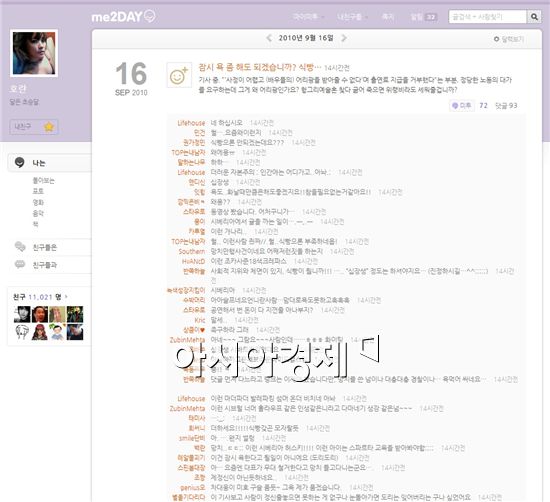Open the 내친구들 navigation dropdown
The height and width of the screenshot is (502, 550).
pos(352,17)
